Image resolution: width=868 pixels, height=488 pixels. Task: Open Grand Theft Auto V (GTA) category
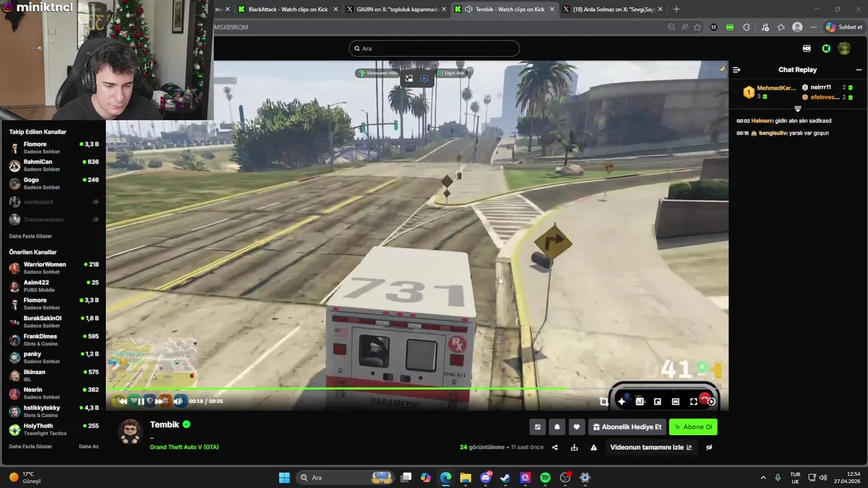pyautogui.click(x=184, y=447)
